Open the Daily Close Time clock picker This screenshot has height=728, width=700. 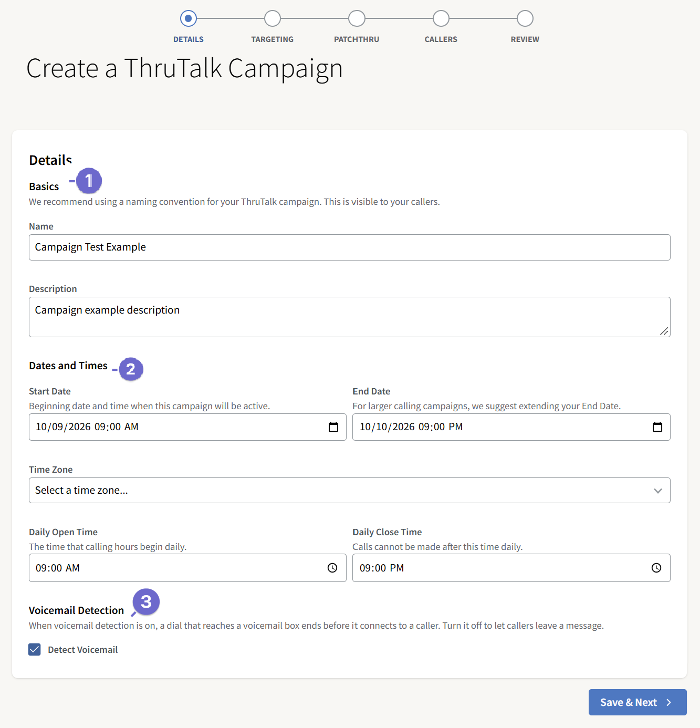click(656, 568)
